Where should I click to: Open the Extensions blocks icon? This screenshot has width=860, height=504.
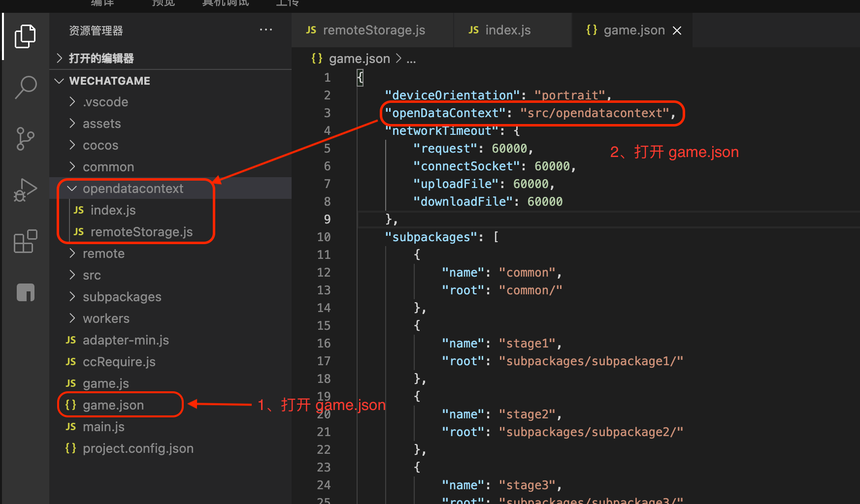click(x=25, y=241)
